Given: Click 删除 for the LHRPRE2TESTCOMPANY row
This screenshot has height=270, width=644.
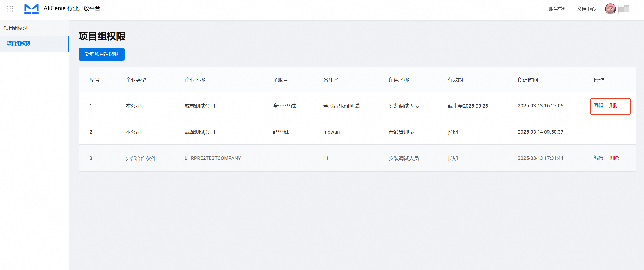Looking at the screenshot, I should click(614, 158).
